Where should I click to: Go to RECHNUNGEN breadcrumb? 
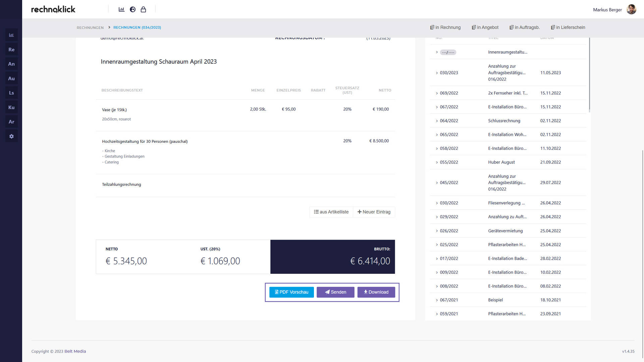[x=90, y=27]
